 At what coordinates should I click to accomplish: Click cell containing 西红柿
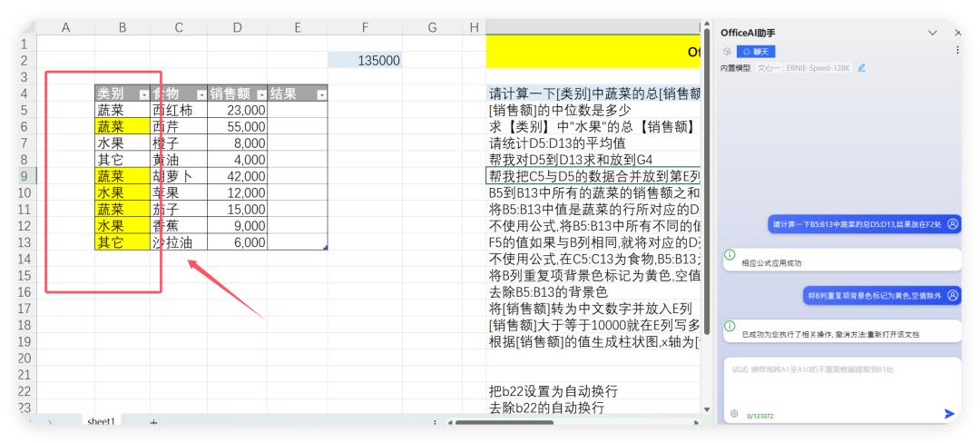179,110
